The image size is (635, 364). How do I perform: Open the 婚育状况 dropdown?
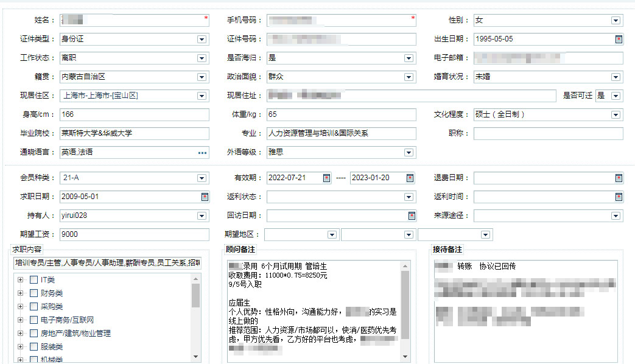pos(616,77)
